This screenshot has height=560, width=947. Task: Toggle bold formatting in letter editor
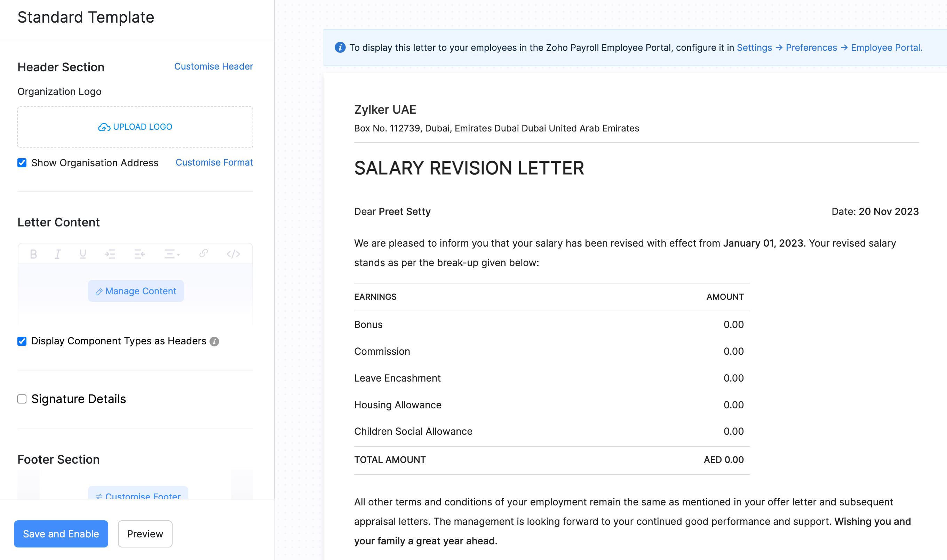tap(33, 254)
